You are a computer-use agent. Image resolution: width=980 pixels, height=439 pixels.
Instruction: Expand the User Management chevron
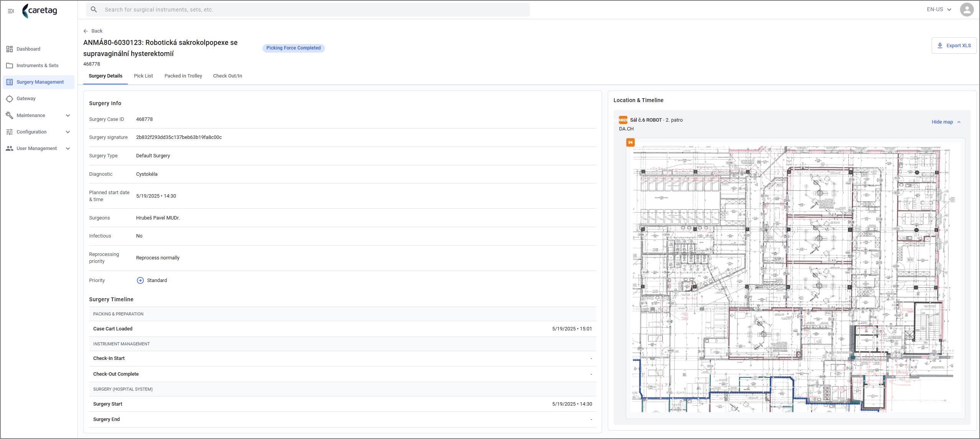(68, 149)
